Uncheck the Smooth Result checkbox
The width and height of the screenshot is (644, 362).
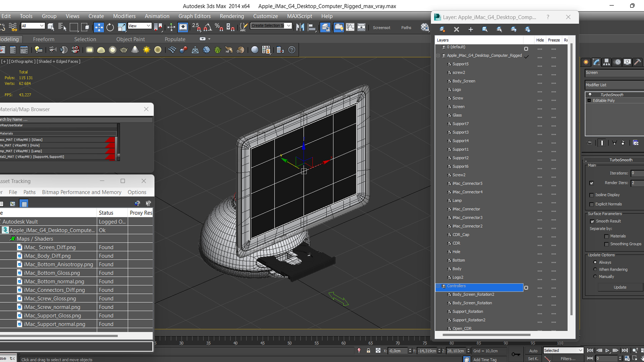[x=592, y=221]
